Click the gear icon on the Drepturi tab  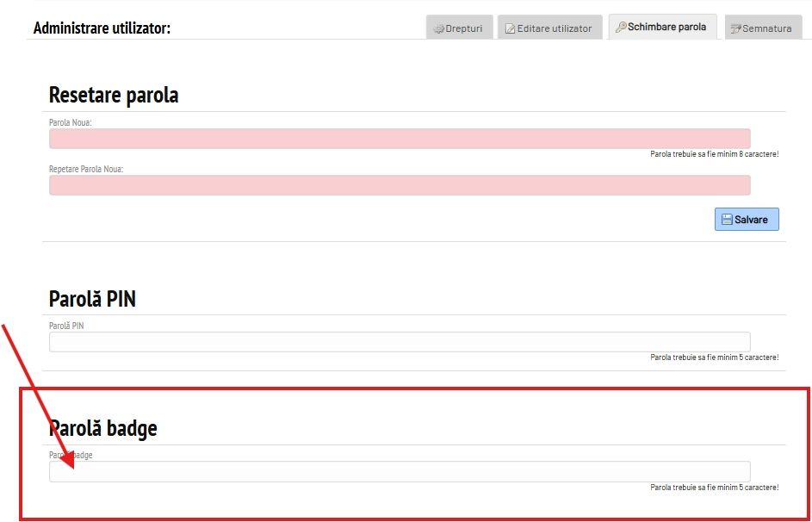tap(438, 28)
